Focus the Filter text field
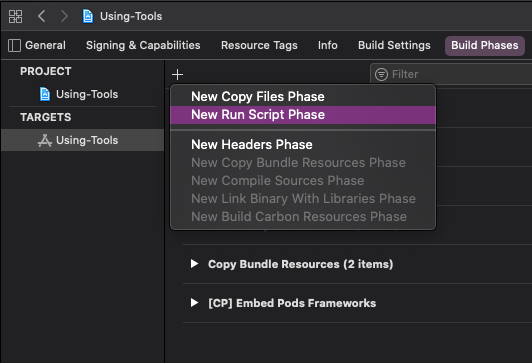This screenshot has width=532, height=363. pos(451,74)
